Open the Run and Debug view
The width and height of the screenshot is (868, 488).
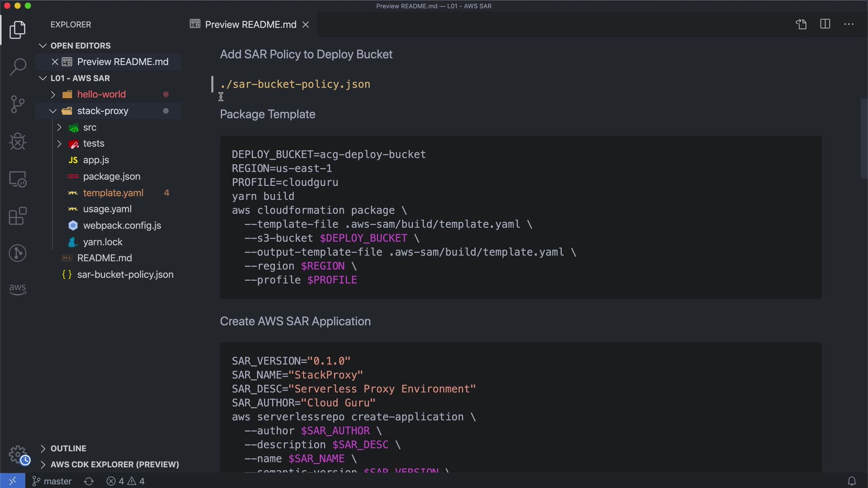click(18, 141)
